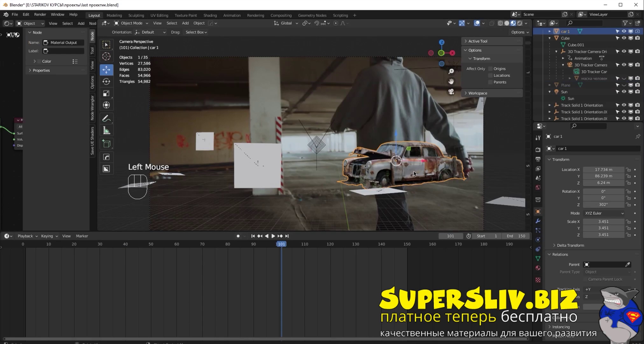
Task: Hide the Cube object in outliner
Action: [x=624, y=38]
